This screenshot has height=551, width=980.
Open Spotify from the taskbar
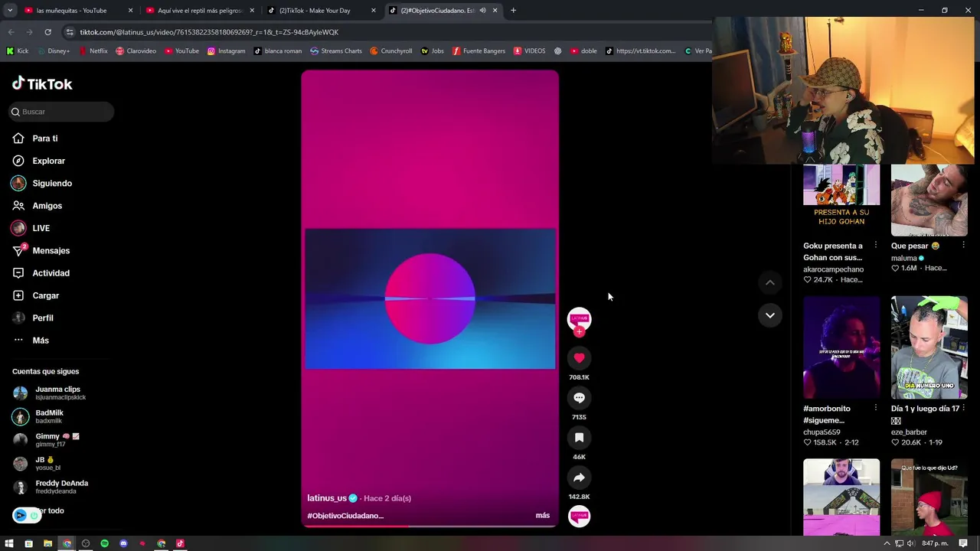pyautogui.click(x=105, y=543)
